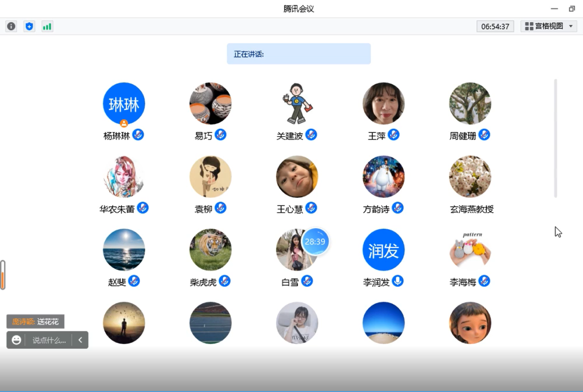
Task: Toggle the mute icon beside 李海梅
Action: coord(484,281)
